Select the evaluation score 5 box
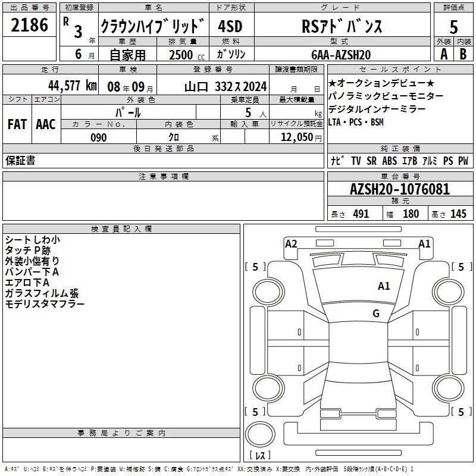Viewport: 476px width, 476px height. click(x=453, y=26)
